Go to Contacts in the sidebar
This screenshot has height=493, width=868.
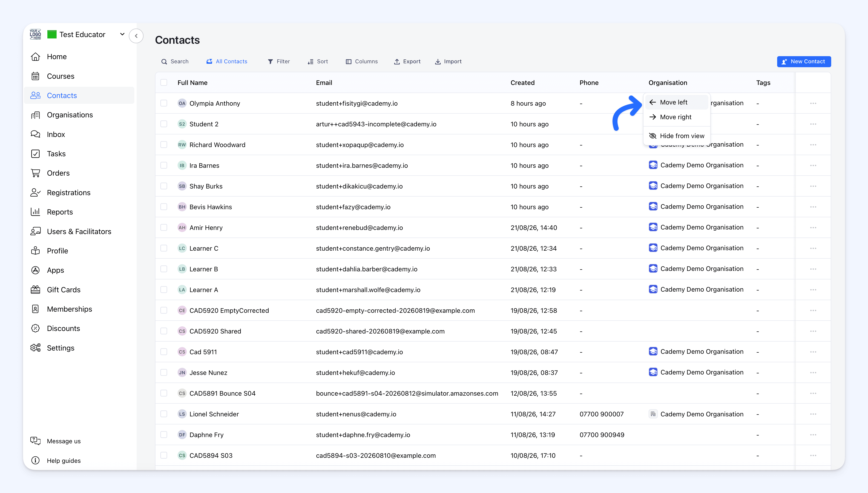tap(79, 96)
